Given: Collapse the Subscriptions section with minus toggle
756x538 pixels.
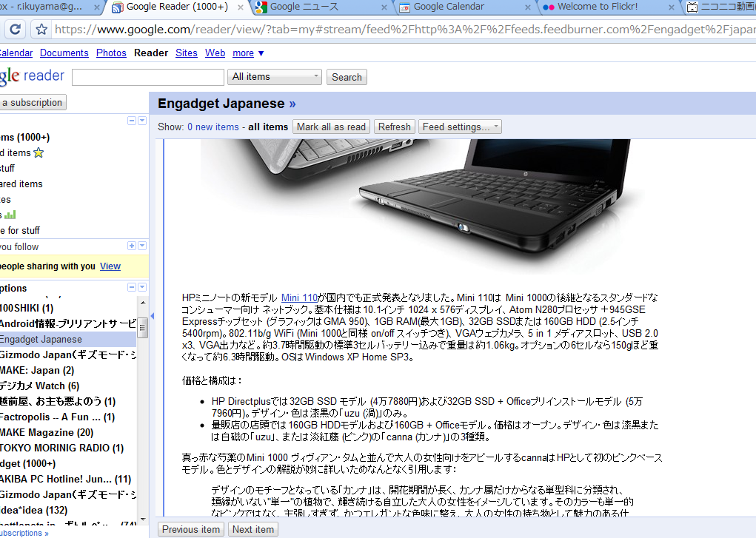Looking at the screenshot, I should tap(132, 287).
